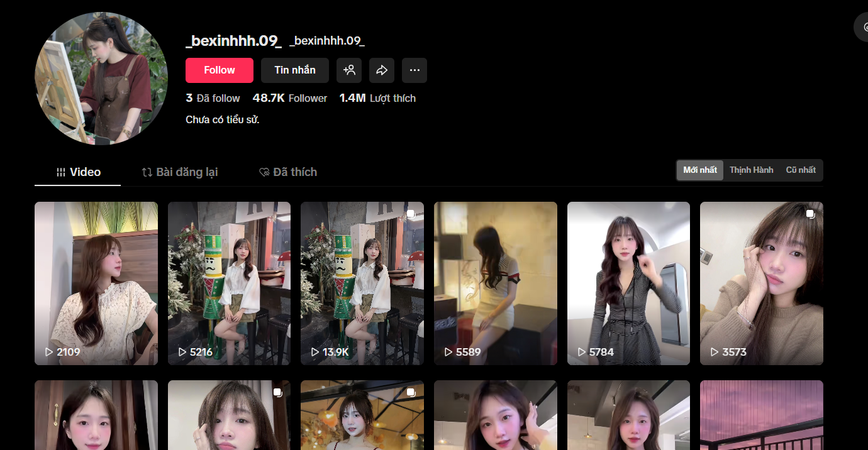Click the play icon on the 2109 views video
This screenshot has height=450, width=868.
tap(48, 352)
